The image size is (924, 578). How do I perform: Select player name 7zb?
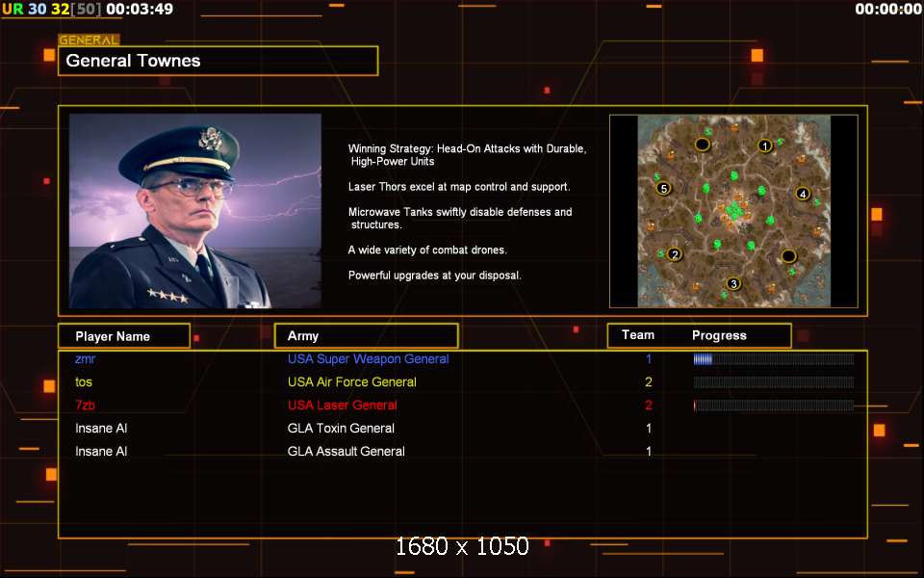coord(85,406)
